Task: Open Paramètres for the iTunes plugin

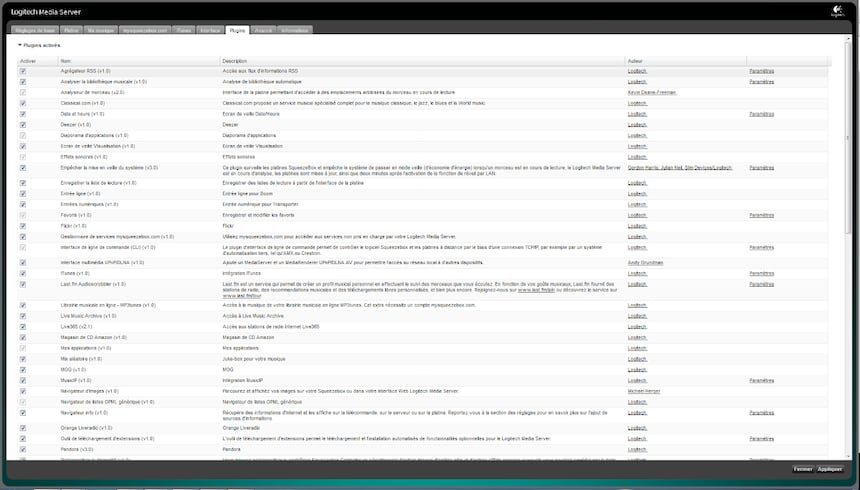Action: click(x=761, y=274)
